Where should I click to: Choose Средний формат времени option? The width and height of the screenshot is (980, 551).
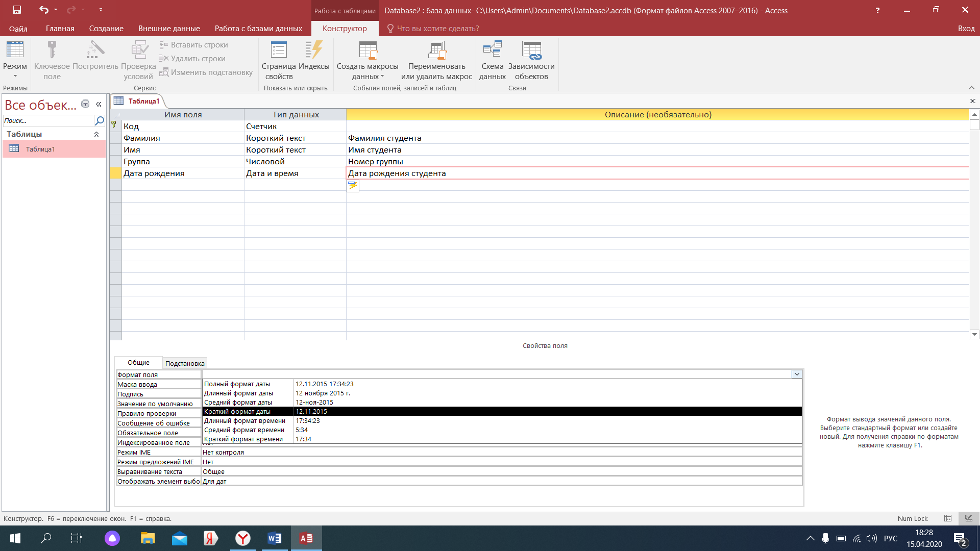point(502,430)
